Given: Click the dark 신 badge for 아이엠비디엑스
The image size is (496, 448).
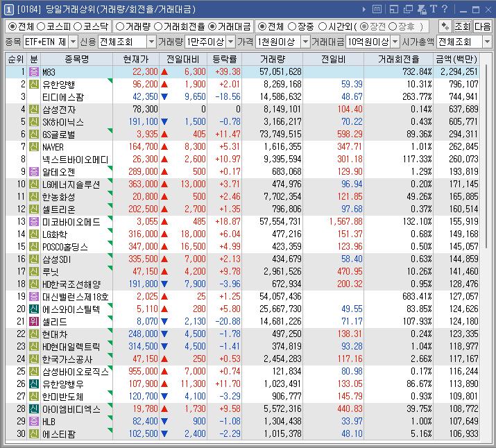Looking at the screenshot, I should tap(34, 408).
